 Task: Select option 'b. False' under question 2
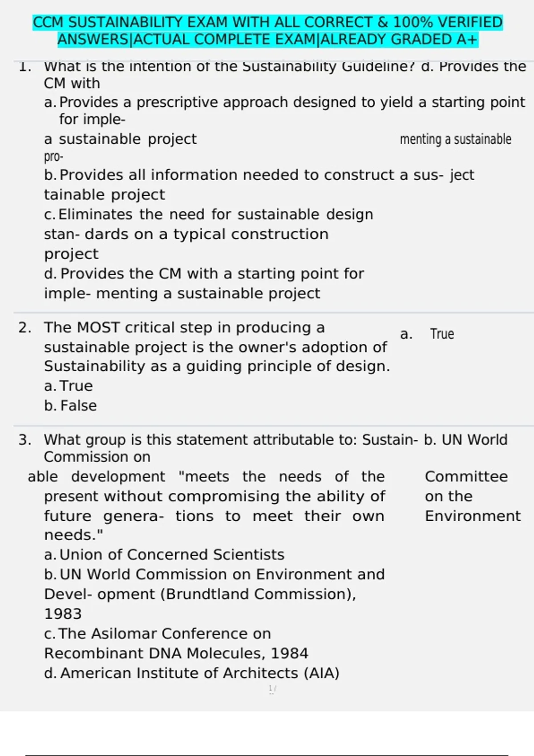[x=70, y=406]
